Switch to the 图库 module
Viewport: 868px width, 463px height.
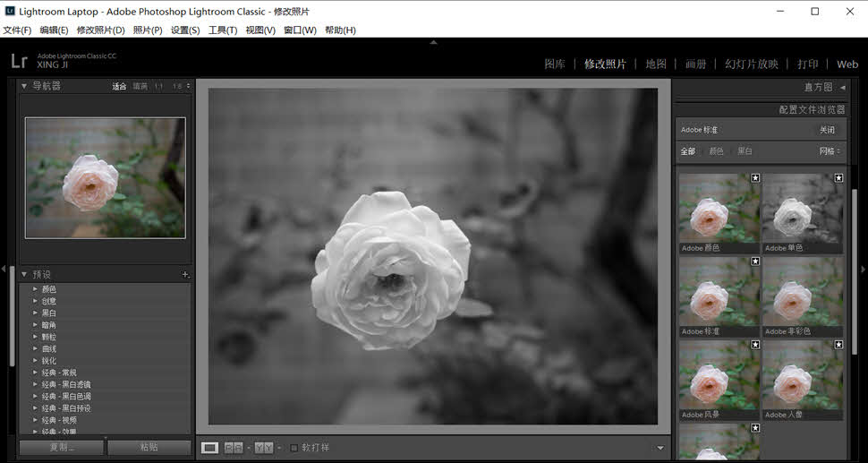(555, 64)
